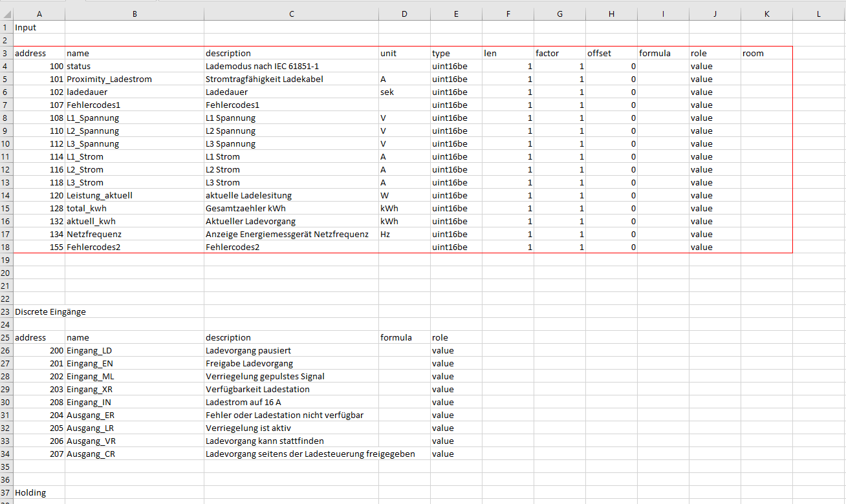Select column E header
Screen dimensions: 846x504
pyautogui.click(x=457, y=14)
